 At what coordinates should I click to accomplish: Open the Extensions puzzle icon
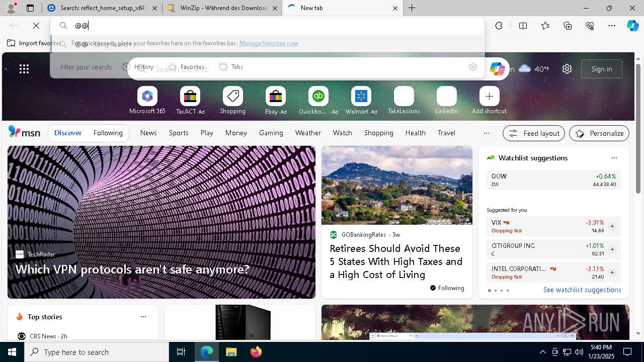coord(499,26)
